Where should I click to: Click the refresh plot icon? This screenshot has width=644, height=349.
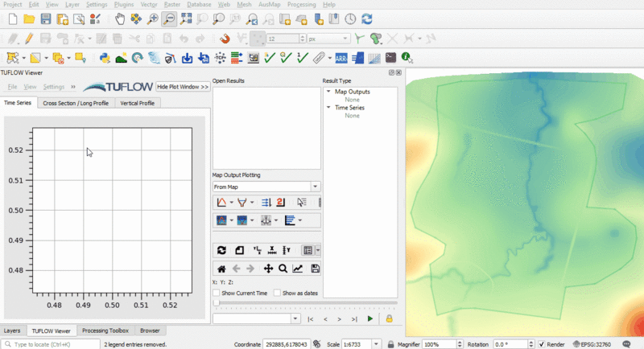click(x=222, y=250)
